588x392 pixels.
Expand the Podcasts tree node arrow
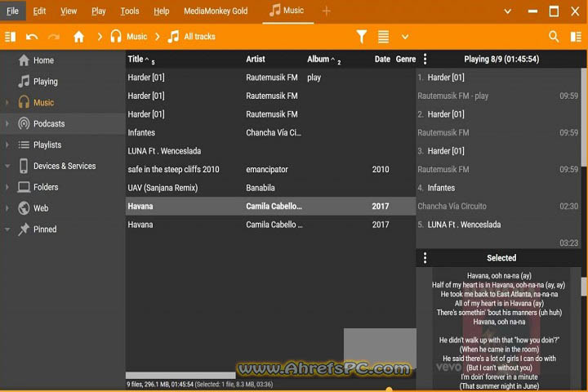point(7,123)
